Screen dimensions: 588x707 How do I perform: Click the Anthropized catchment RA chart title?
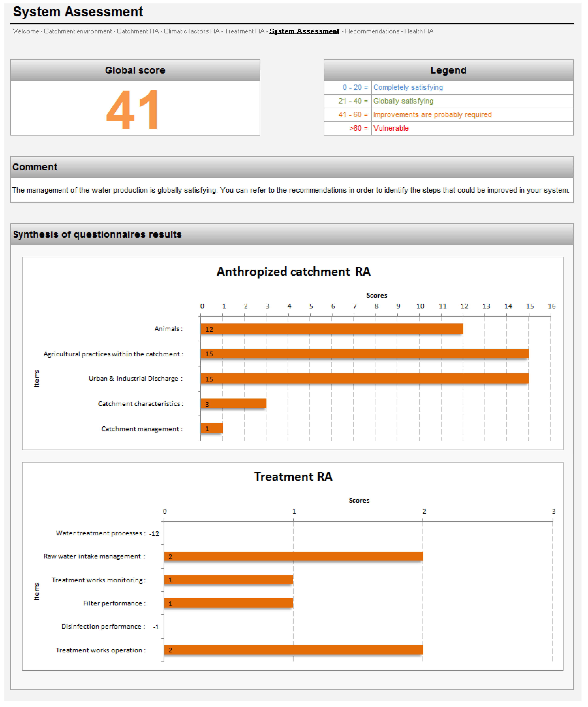pos(293,272)
